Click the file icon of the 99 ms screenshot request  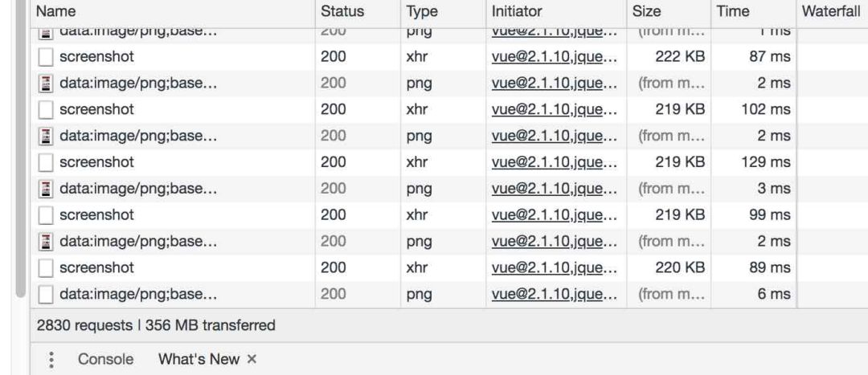(47, 215)
